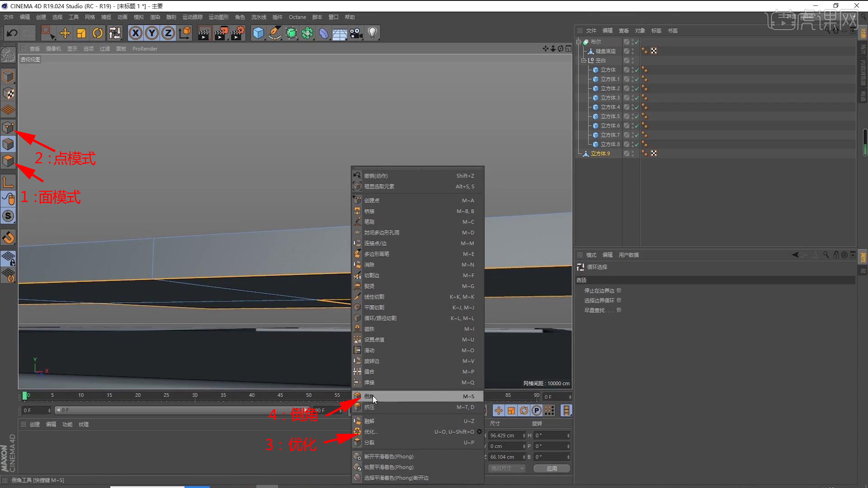
Task: Click the Light bulb icon
Action: [x=372, y=33]
